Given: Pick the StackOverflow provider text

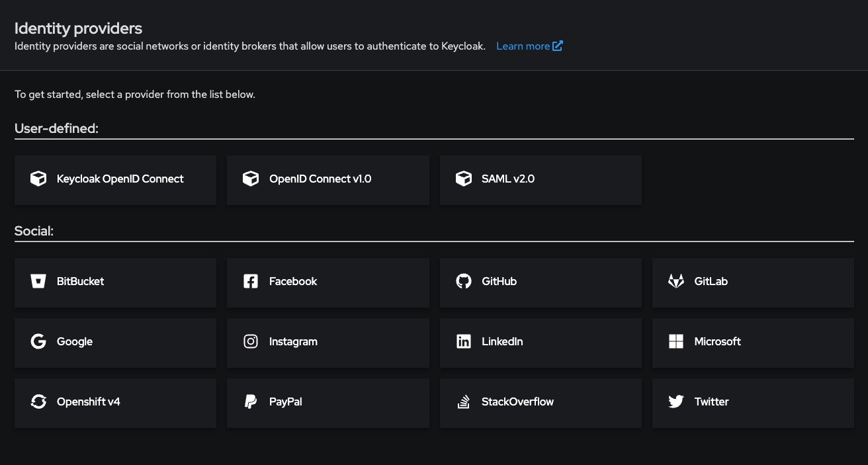Looking at the screenshot, I should point(517,402).
